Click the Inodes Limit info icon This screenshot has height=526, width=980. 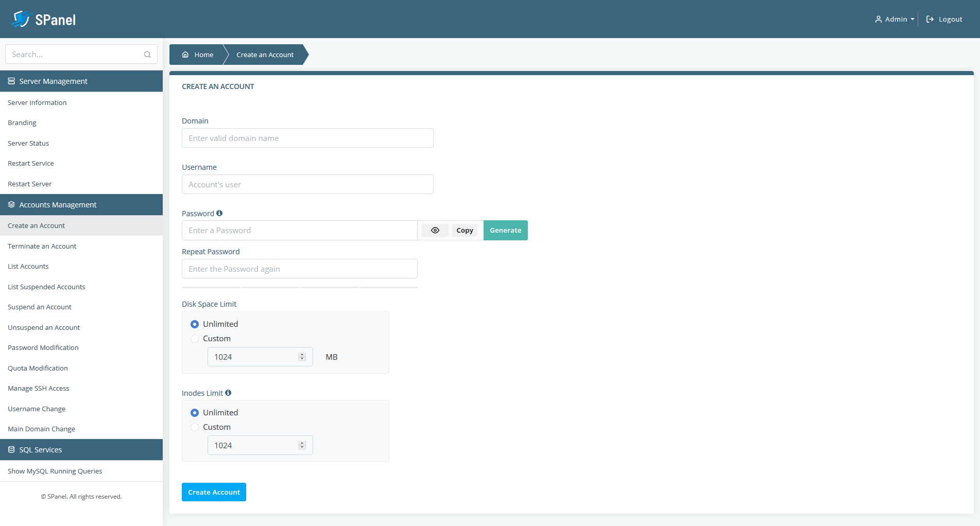coord(228,393)
